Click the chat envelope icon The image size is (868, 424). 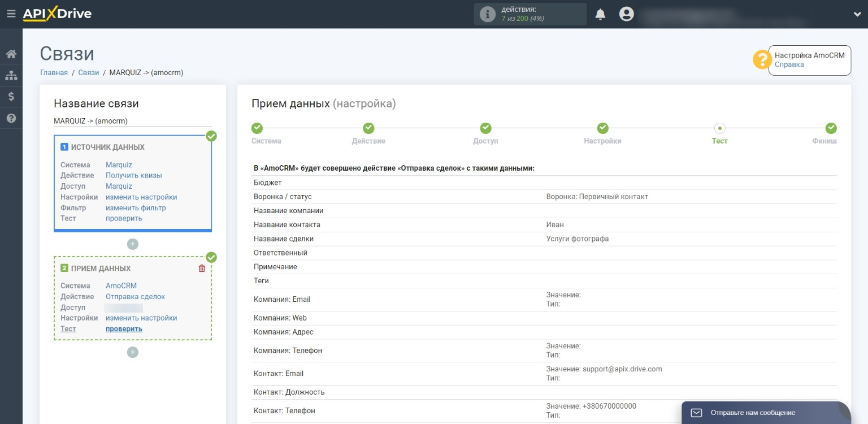coord(696,413)
